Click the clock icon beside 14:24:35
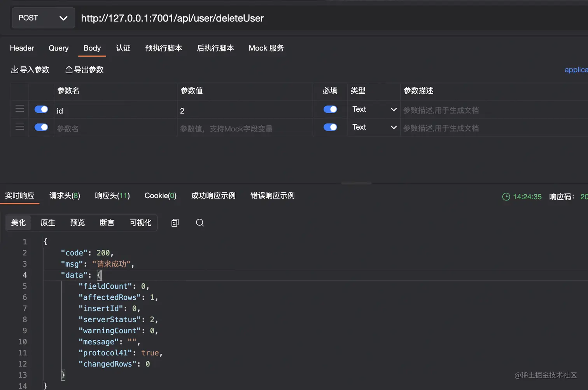588x390 pixels. (x=506, y=197)
